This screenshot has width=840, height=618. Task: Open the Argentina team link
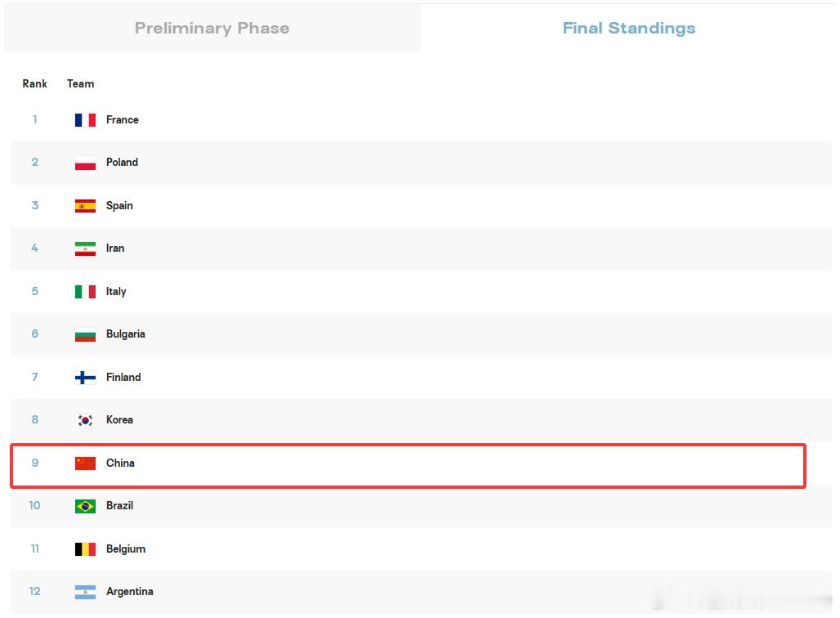coord(130,591)
